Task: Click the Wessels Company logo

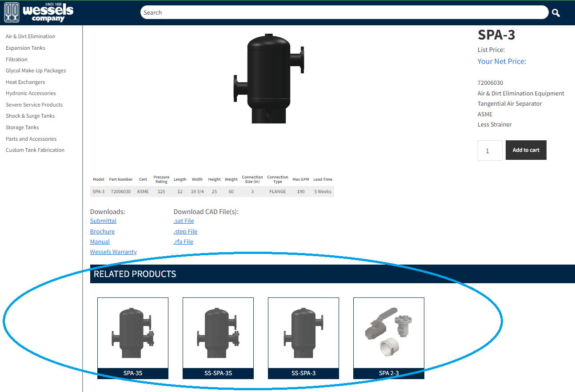Action: 39,12
